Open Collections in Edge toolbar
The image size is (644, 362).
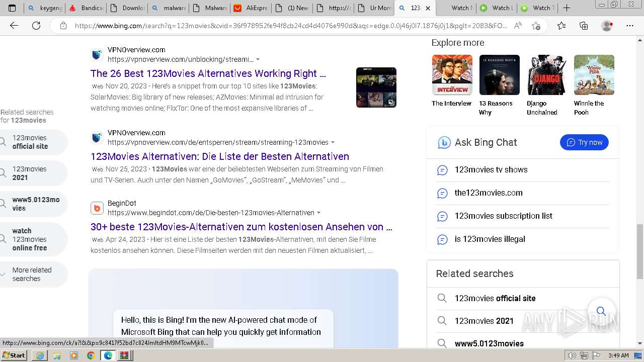[x=584, y=26]
